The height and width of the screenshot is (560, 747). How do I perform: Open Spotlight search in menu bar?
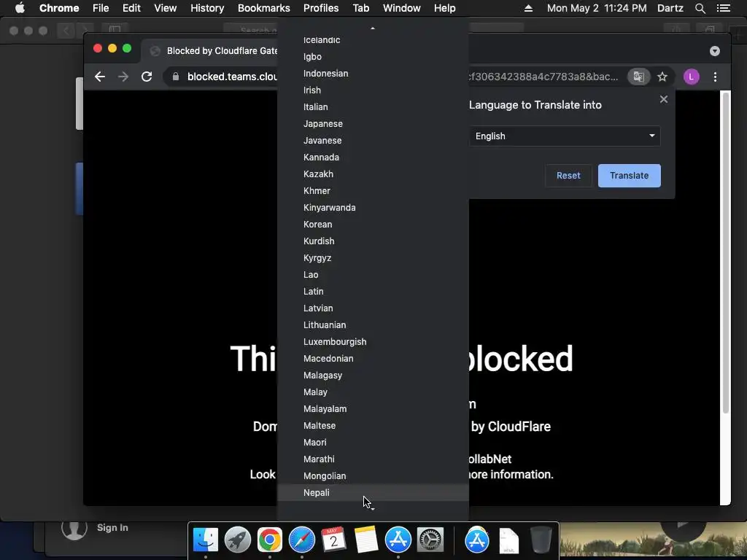[700, 8]
